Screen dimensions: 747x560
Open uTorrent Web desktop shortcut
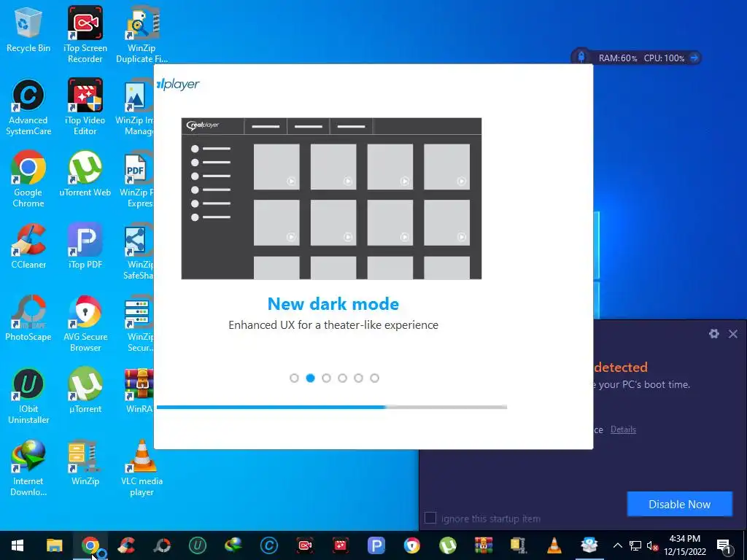click(85, 174)
